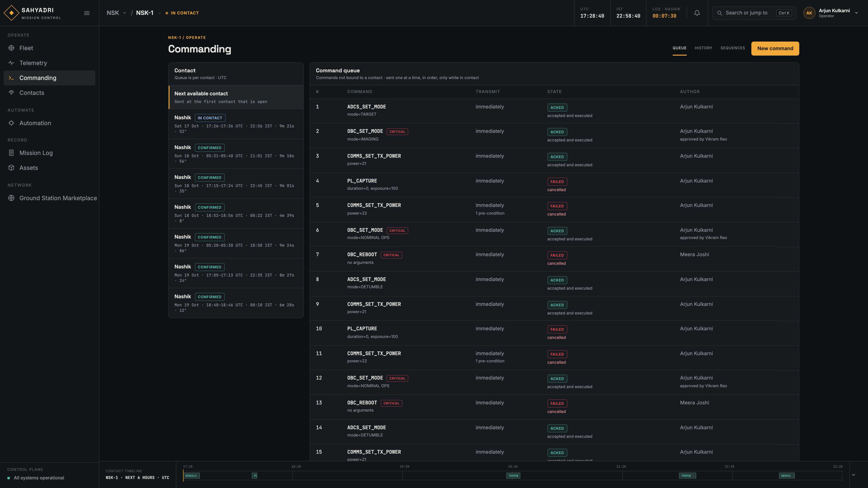
Task: Click the search magnifier icon
Action: click(719, 13)
